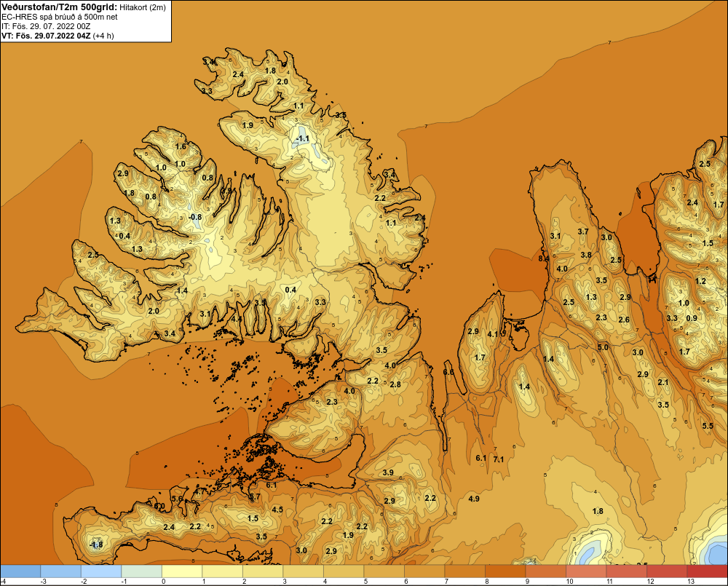Click the '5.0' temperature value
The height and width of the screenshot is (586, 728).
603,347
